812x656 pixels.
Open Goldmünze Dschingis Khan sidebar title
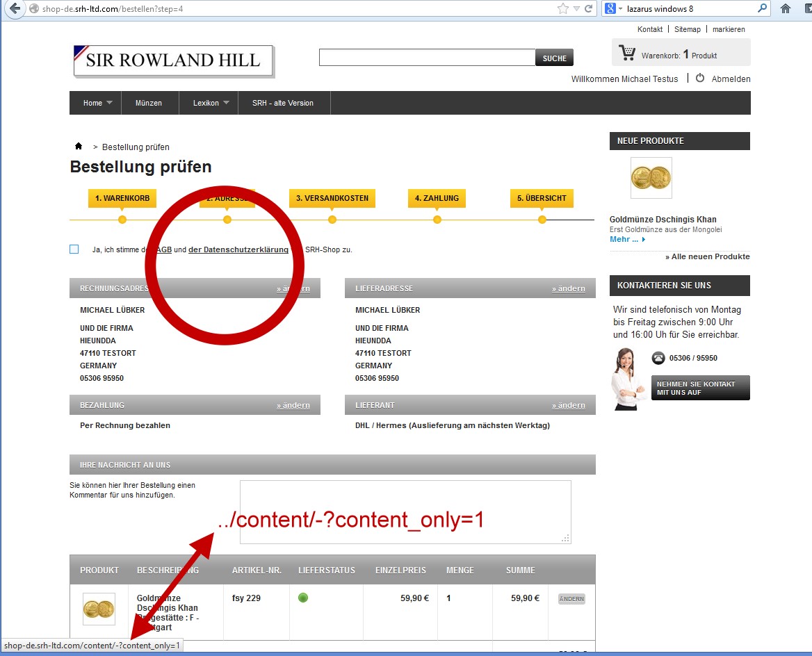[x=663, y=220]
